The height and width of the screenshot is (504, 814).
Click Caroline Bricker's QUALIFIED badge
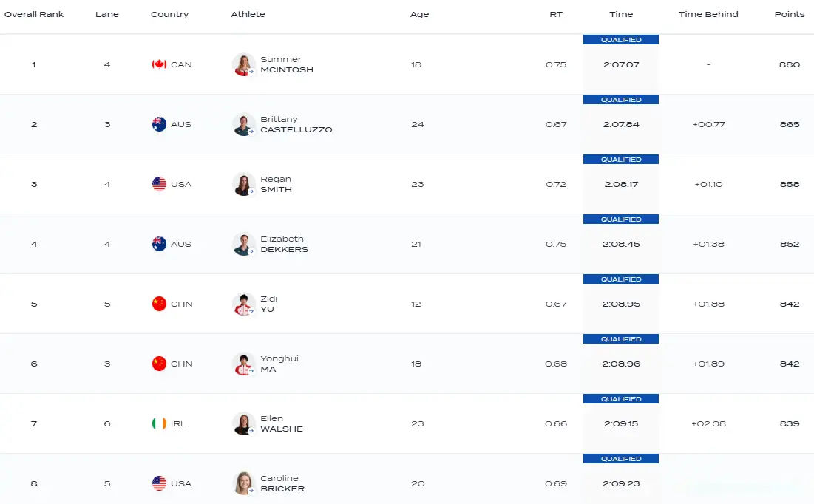(x=621, y=459)
